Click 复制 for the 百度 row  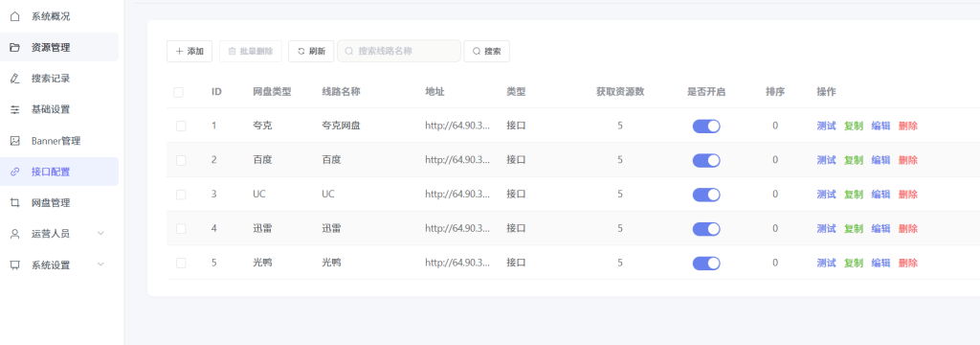(x=853, y=160)
